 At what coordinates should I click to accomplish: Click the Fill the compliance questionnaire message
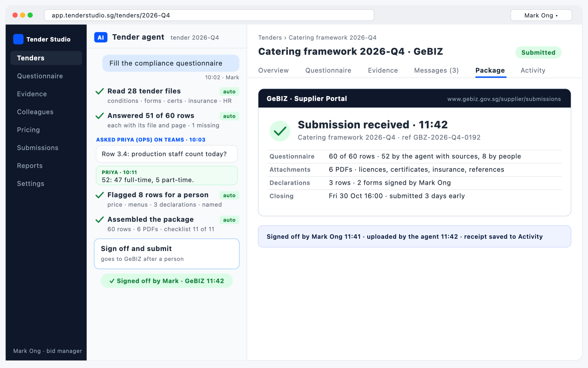pos(171,63)
